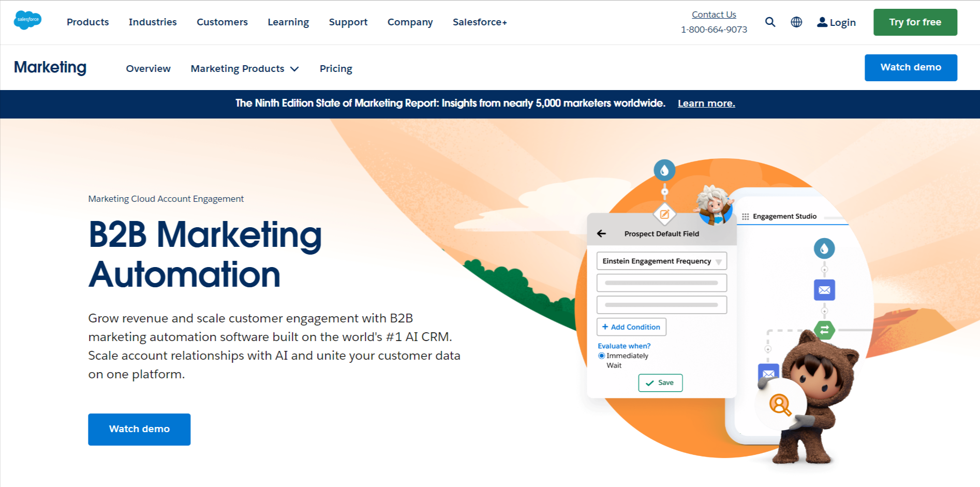Click the Engagement Studio grid icon

click(x=745, y=216)
